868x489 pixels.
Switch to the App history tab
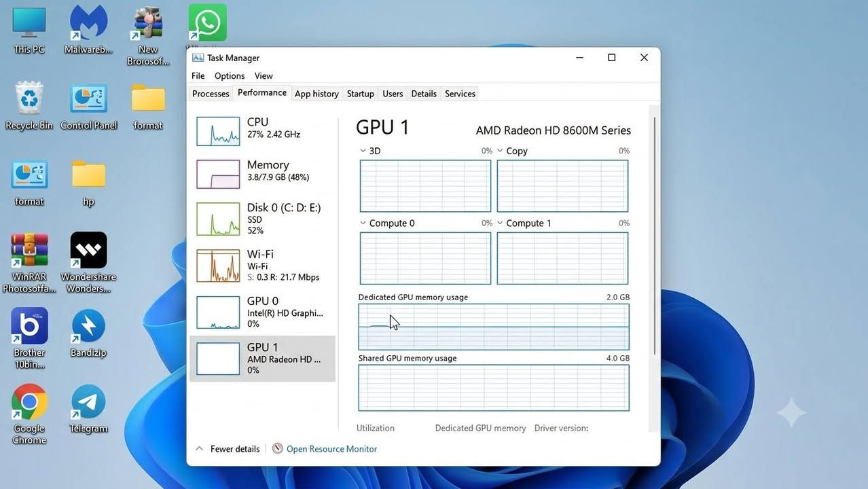pyautogui.click(x=317, y=94)
